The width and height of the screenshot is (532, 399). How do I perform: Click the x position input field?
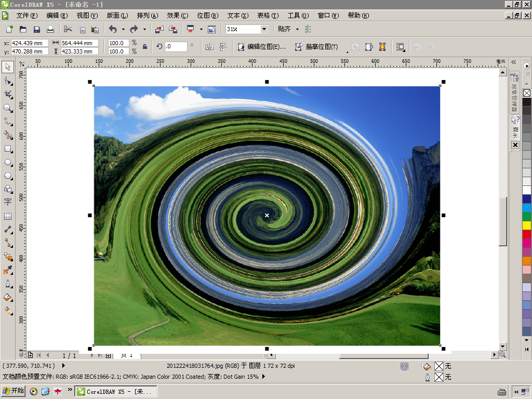coord(30,43)
